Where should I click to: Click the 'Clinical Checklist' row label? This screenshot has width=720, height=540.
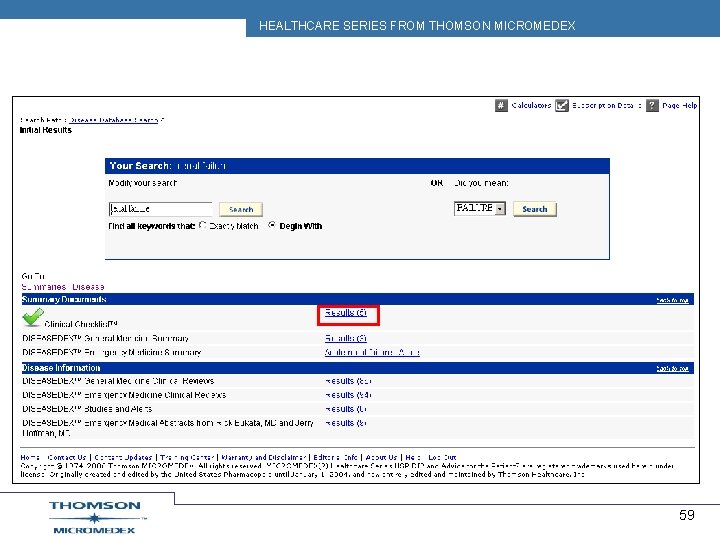pyautogui.click(x=81, y=324)
